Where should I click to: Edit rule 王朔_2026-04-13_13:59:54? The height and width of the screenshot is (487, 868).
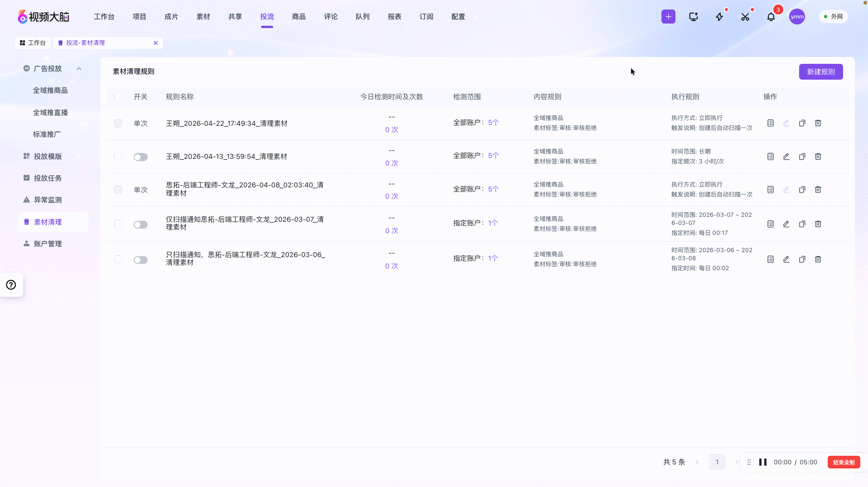(x=786, y=157)
